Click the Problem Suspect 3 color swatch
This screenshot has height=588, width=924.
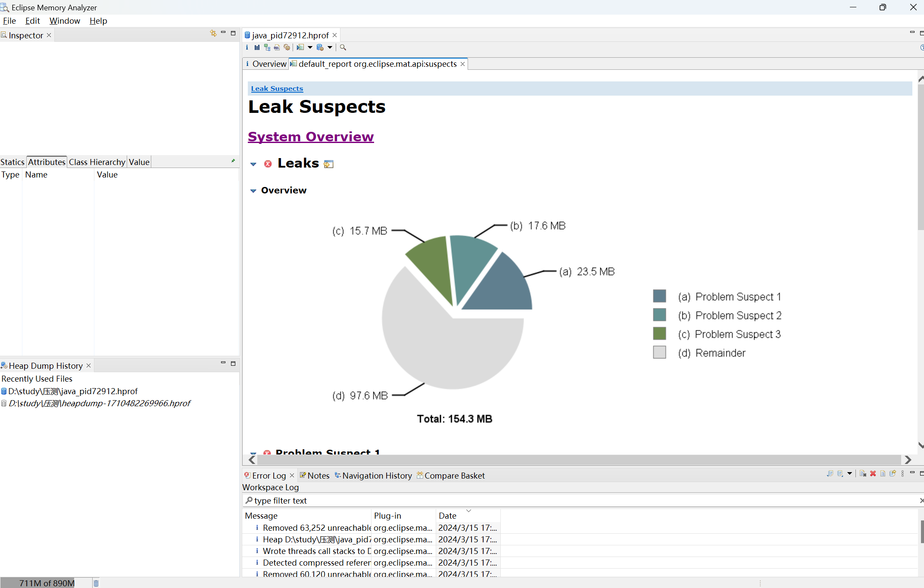659,334
